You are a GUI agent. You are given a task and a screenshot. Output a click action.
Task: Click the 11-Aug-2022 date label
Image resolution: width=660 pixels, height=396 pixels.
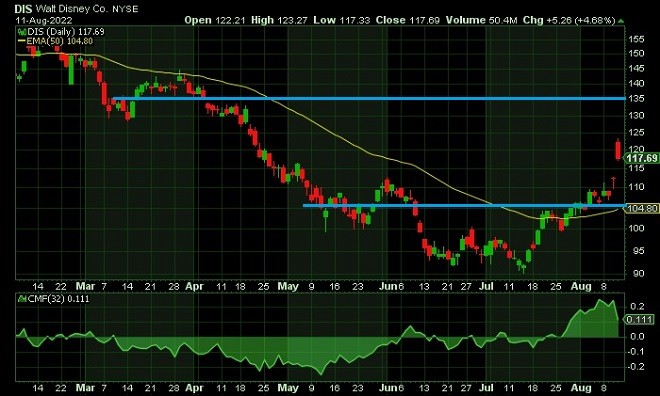(44, 20)
